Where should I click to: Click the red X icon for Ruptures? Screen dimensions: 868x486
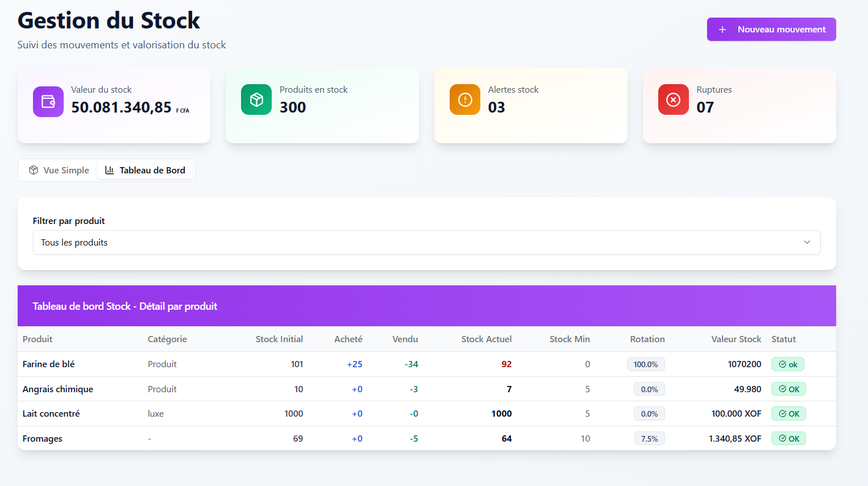point(673,99)
